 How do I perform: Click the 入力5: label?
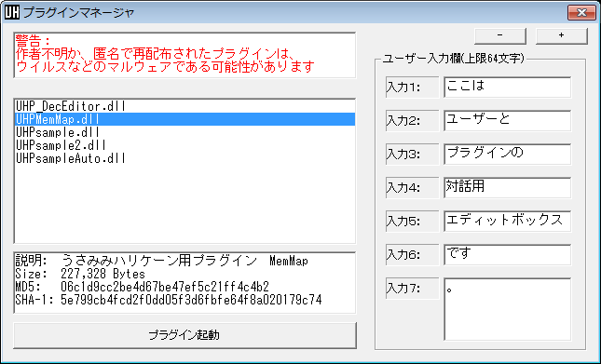pyautogui.click(x=412, y=222)
